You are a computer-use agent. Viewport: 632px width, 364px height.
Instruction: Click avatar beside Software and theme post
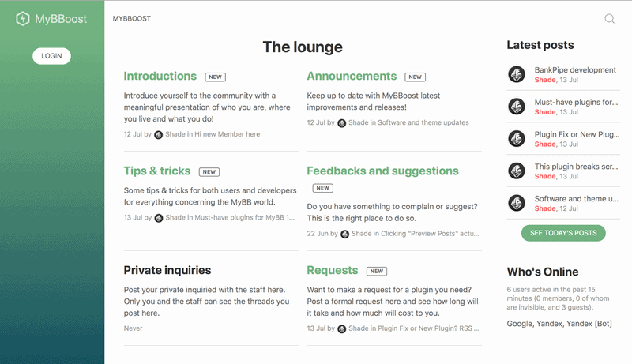tap(517, 204)
